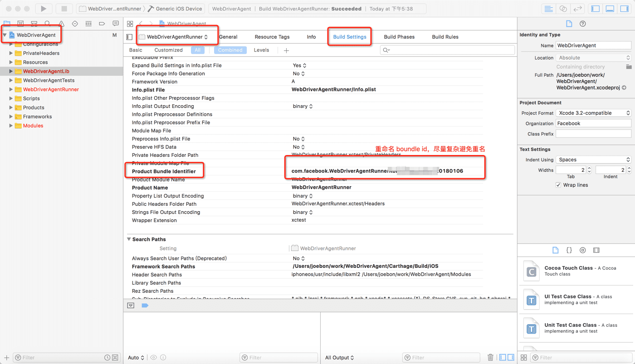Click the Organization field containing Facebook

tap(593, 123)
